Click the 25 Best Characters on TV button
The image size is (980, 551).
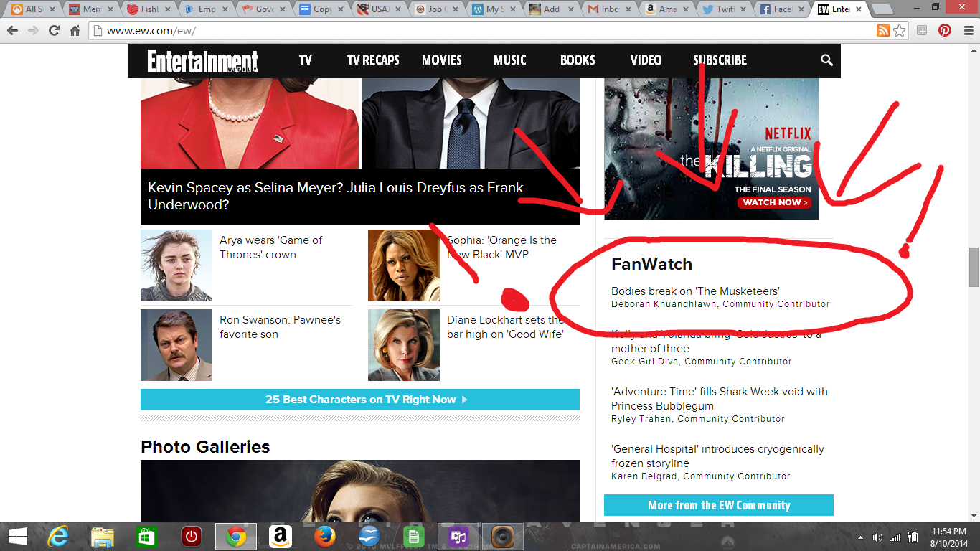359,400
